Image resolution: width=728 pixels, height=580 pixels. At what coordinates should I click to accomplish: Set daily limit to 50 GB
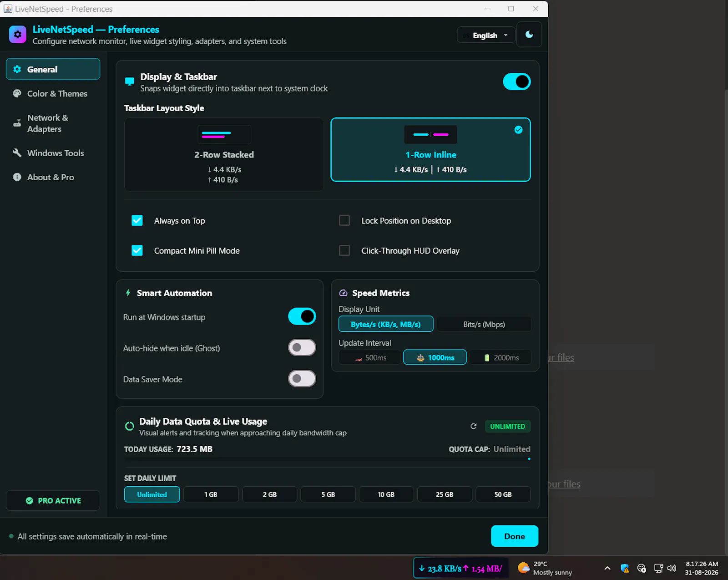coord(503,494)
